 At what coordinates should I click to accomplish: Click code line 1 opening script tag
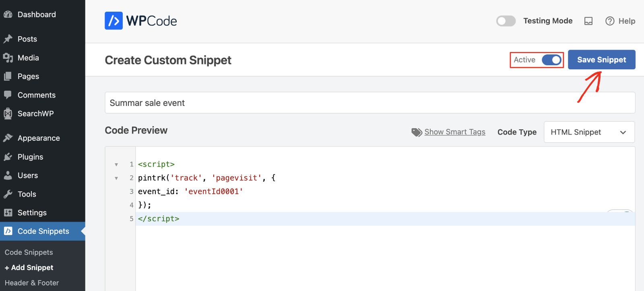[156, 164]
